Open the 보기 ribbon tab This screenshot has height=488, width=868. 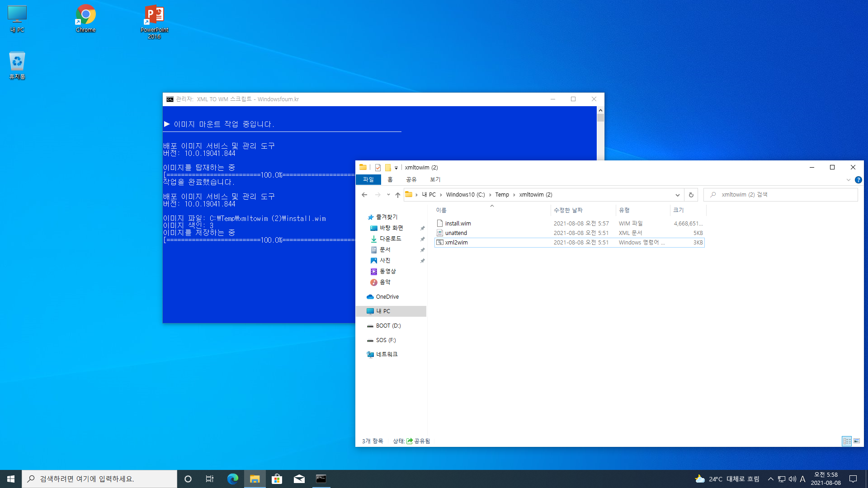click(435, 180)
